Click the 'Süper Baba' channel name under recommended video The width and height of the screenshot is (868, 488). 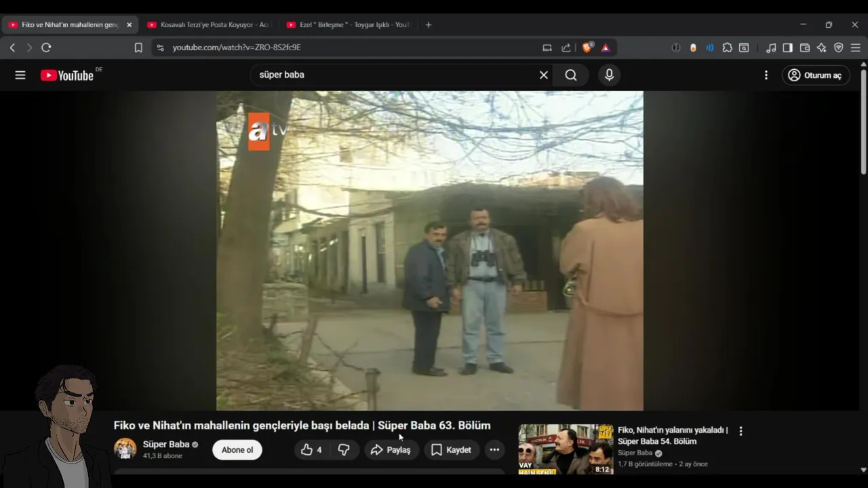tap(635, 453)
